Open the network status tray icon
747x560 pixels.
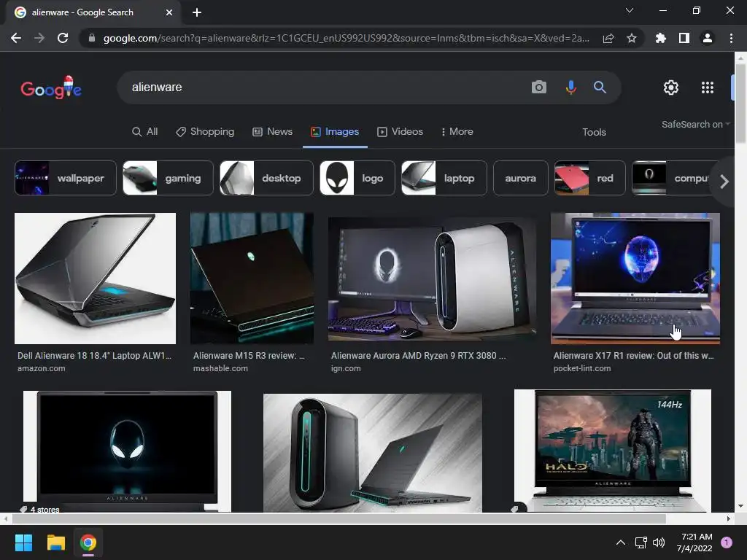point(640,542)
